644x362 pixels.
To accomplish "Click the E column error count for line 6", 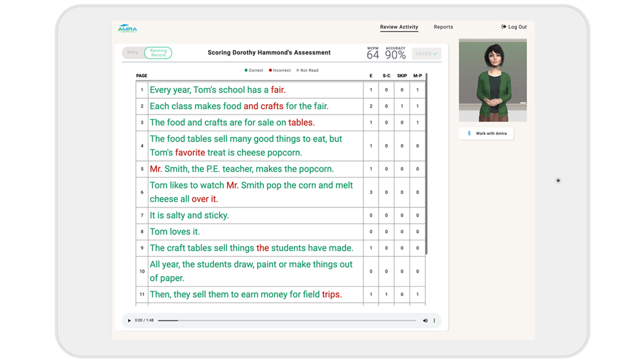I will (371, 192).
